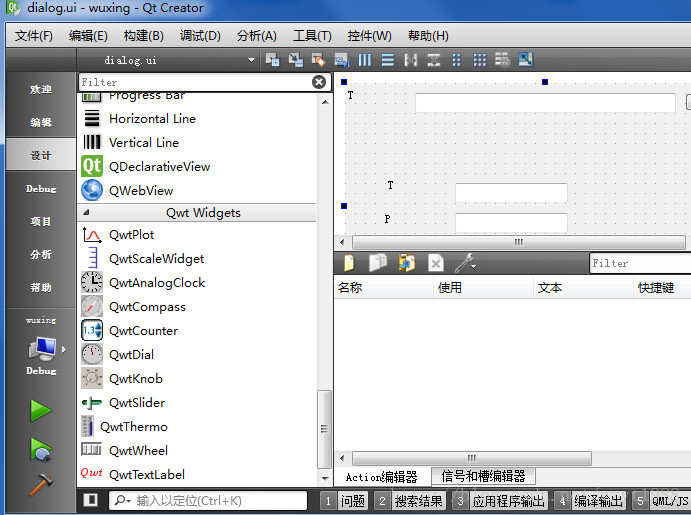This screenshot has width=691, height=515.
Task: Open the wuxing Debug target selector
Action: [x=41, y=346]
